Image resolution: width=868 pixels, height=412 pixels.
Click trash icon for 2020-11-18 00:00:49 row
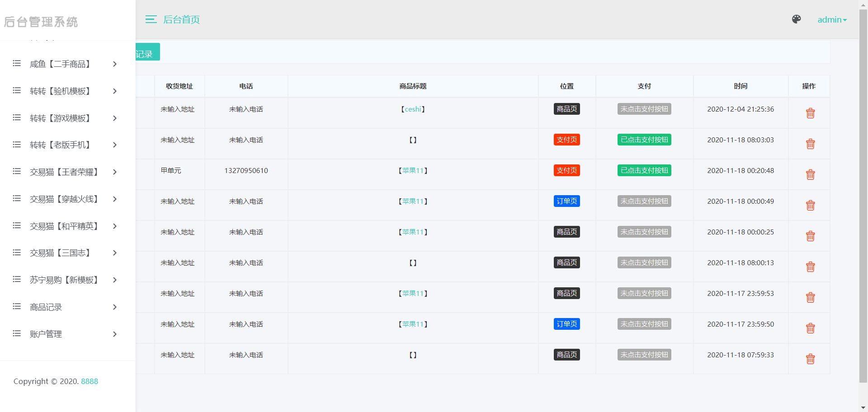(810, 205)
